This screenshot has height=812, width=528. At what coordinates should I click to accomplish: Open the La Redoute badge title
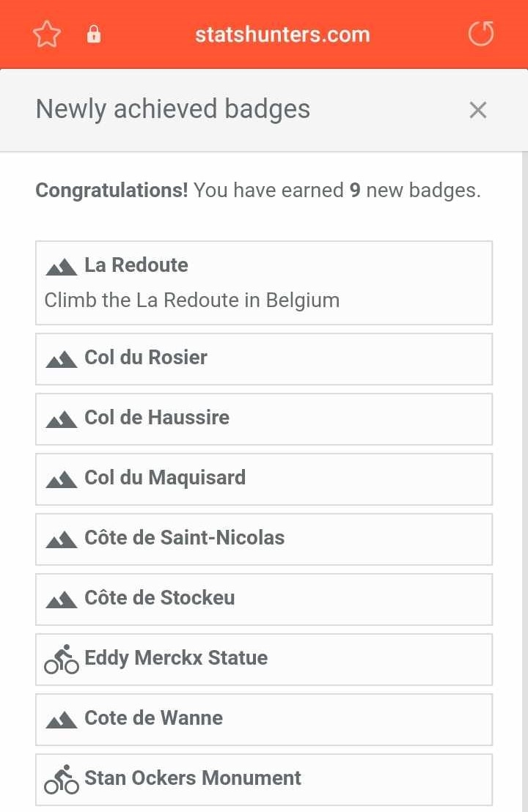136,265
